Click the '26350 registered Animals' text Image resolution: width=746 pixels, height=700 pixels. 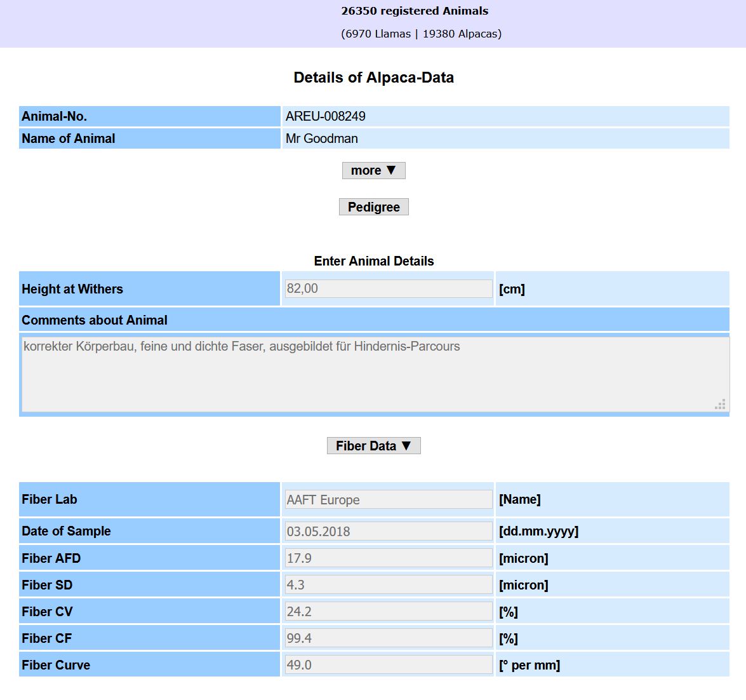coord(415,11)
